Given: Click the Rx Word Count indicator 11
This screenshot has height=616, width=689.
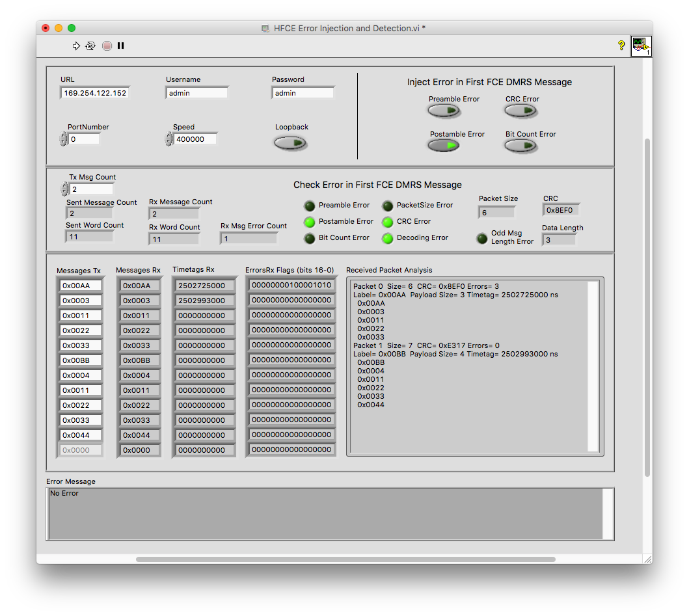Looking at the screenshot, I should coord(174,239).
